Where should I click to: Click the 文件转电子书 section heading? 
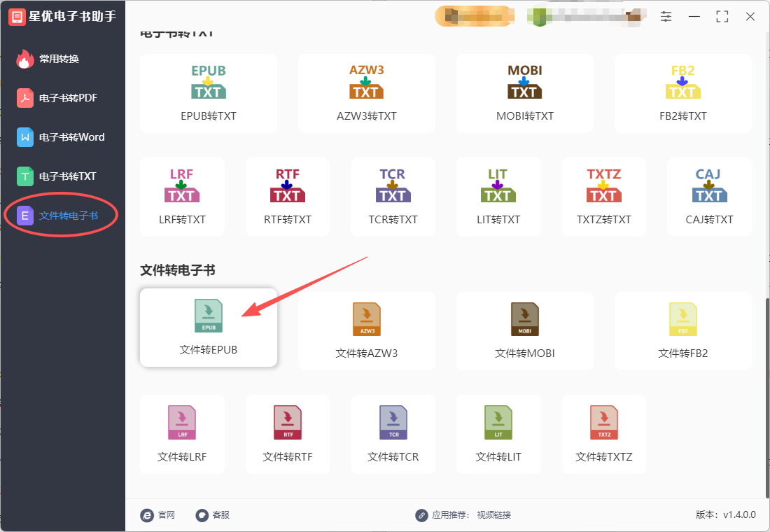[x=178, y=270]
